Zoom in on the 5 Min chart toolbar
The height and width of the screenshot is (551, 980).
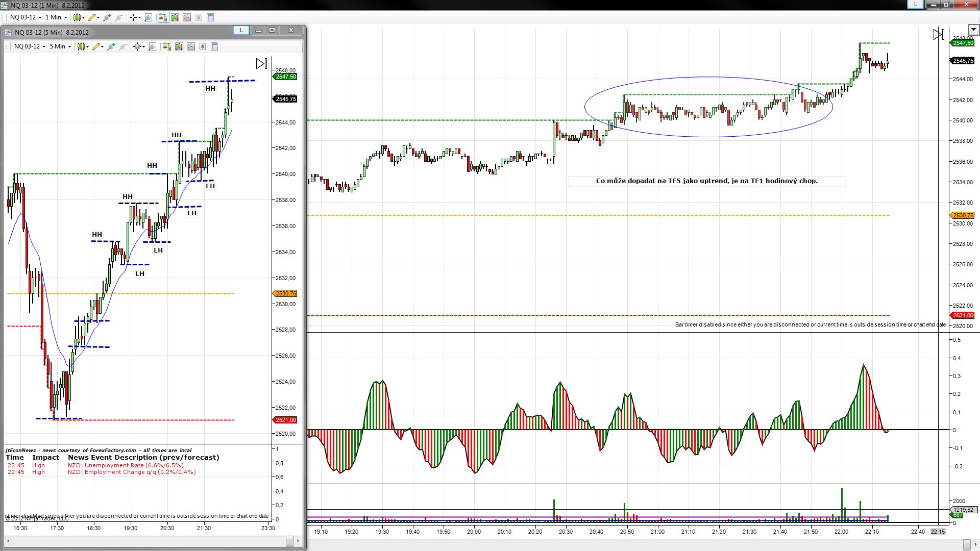(111, 46)
